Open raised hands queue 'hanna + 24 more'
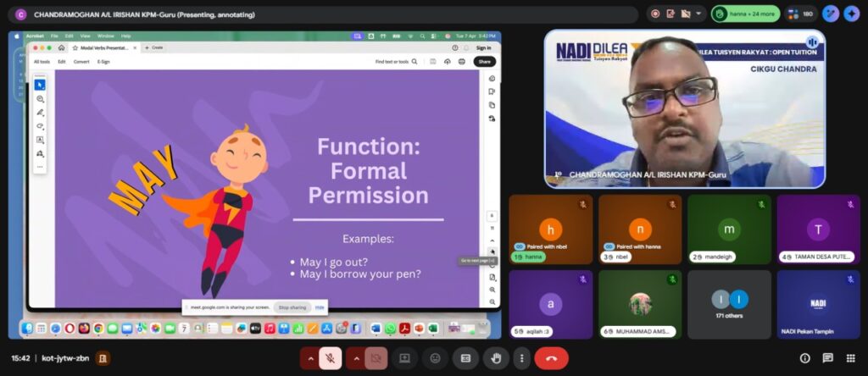The height and width of the screenshot is (376, 868). coord(745,14)
